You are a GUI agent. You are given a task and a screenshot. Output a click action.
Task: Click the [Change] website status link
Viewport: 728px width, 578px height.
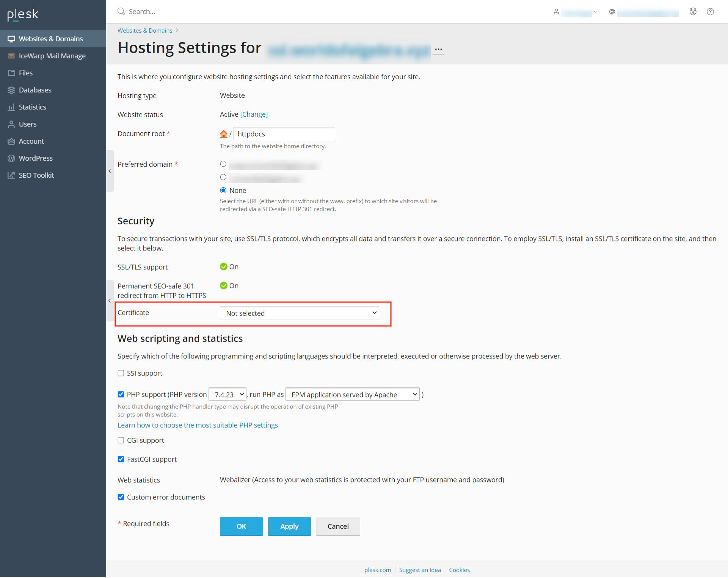[254, 114]
